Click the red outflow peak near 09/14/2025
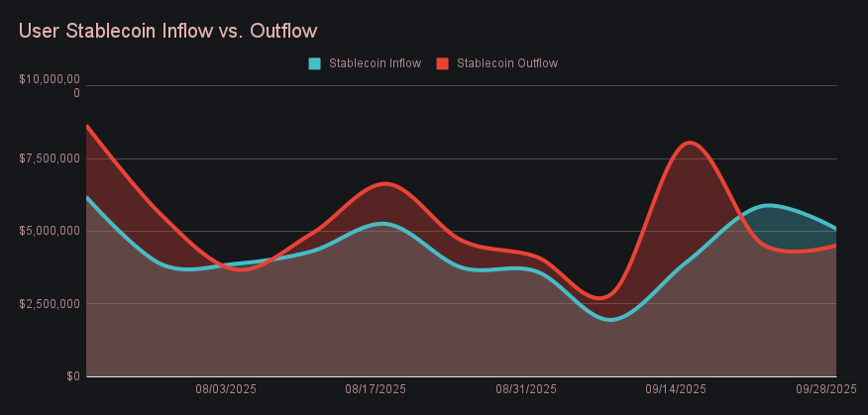 (689, 143)
